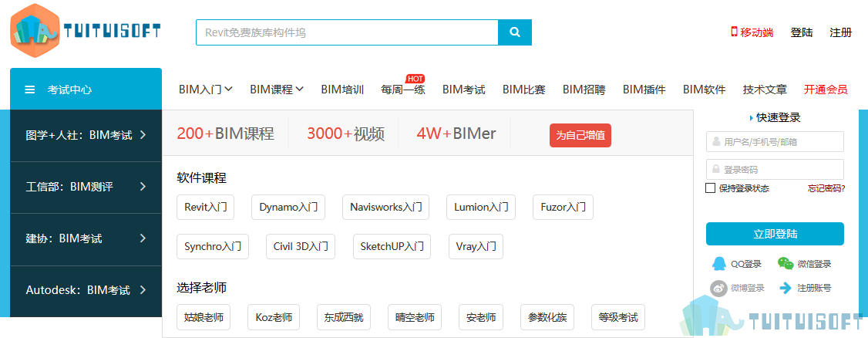Click the 参数化族 button

(547, 317)
